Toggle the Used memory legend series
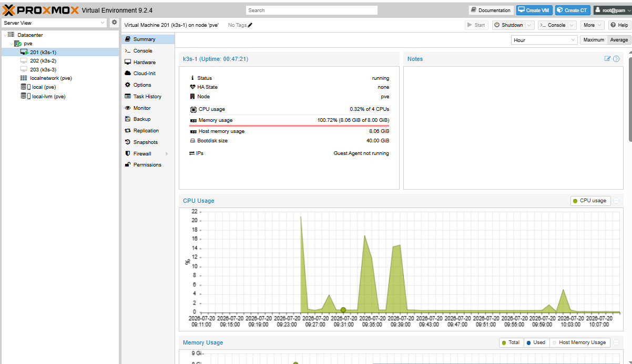Image resolution: width=632 pixels, height=364 pixels. [536, 342]
